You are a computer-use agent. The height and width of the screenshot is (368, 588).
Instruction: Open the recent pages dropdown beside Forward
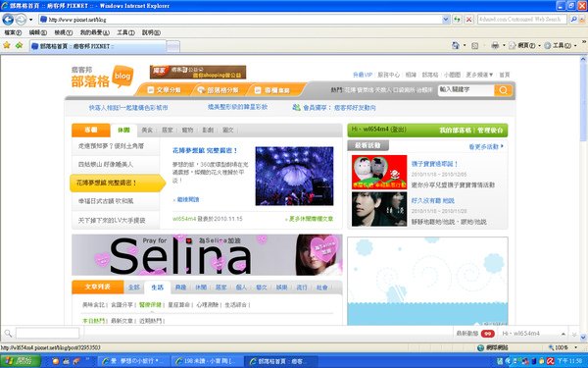pyautogui.click(x=30, y=20)
